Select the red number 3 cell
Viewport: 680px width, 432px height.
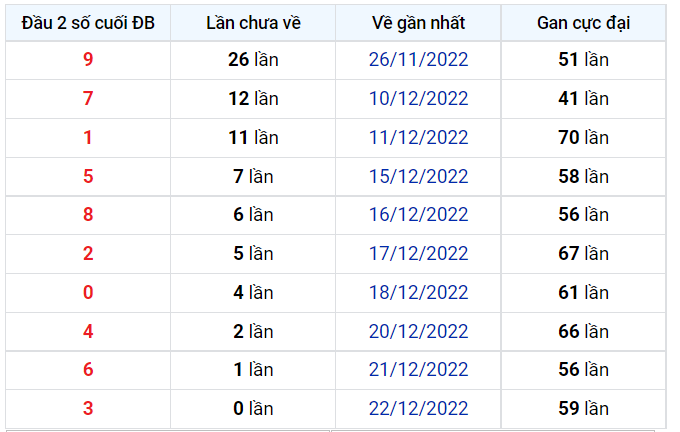click(x=88, y=409)
